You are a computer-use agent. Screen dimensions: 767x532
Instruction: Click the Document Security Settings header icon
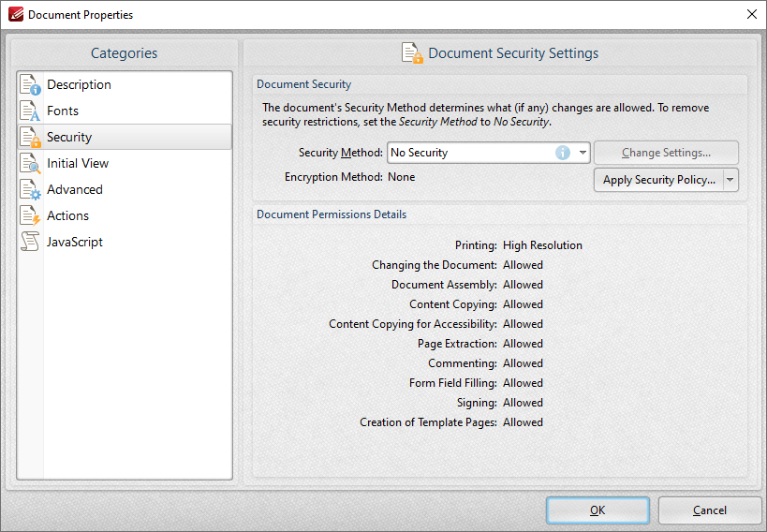412,52
